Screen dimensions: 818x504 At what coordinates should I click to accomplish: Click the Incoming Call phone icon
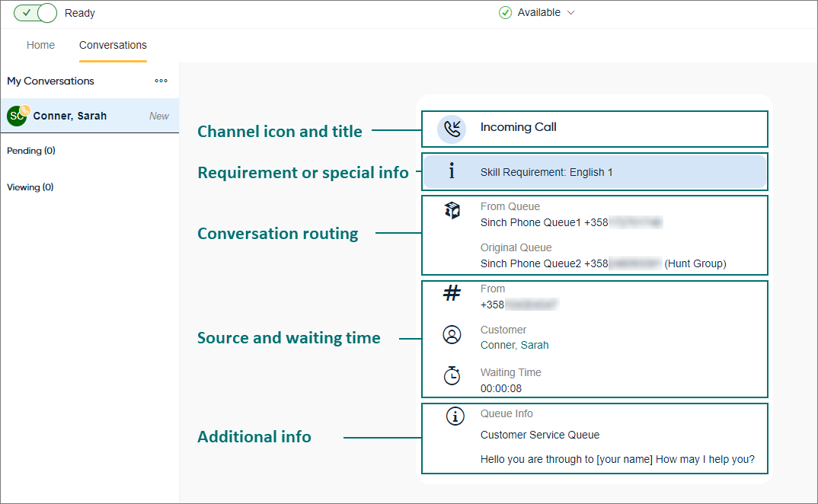tap(452, 129)
